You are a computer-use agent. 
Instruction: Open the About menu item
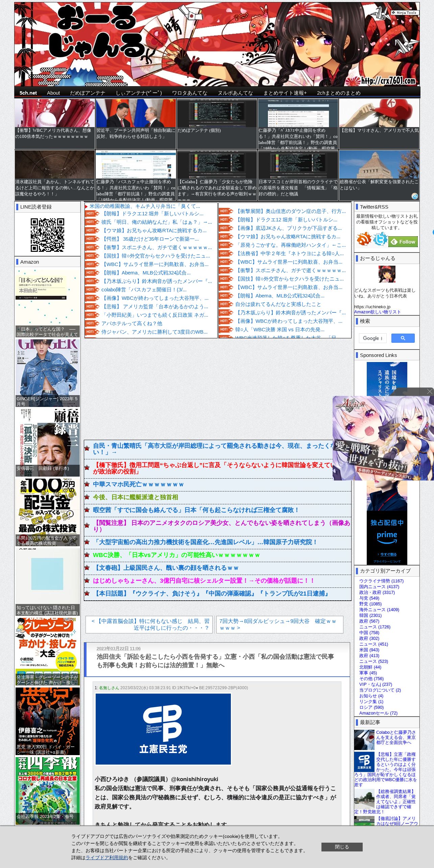[x=53, y=93]
